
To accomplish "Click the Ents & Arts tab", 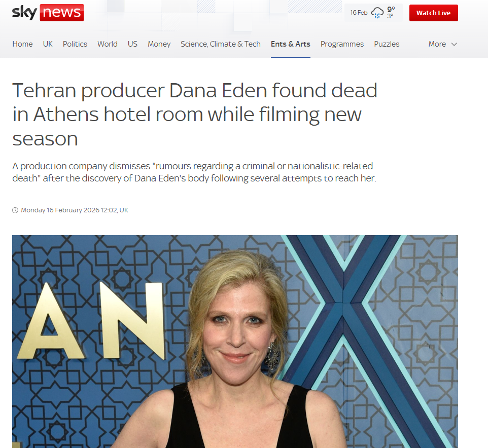I will pos(290,44).
